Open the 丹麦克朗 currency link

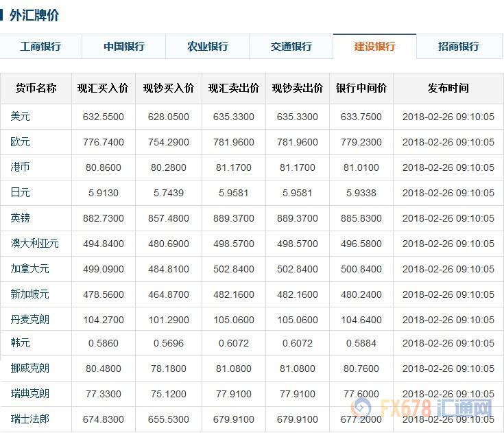[x=30, y=320]
